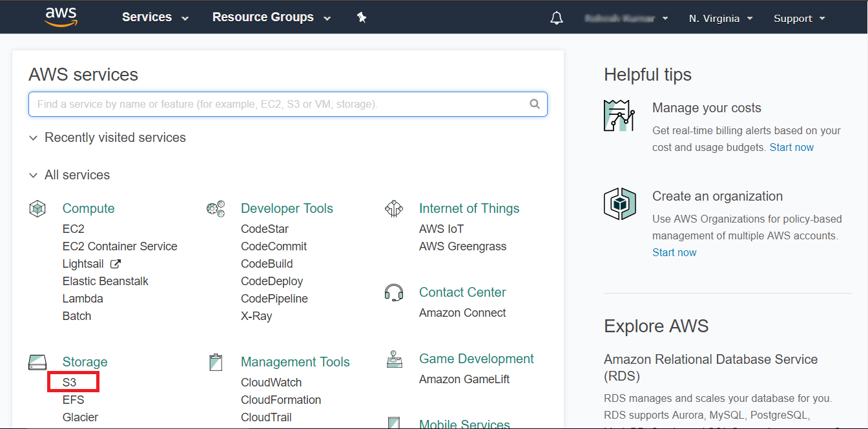The image size is (868, 429).
Task: Click the Contact Center headset icon
Action: coord(394,293)
